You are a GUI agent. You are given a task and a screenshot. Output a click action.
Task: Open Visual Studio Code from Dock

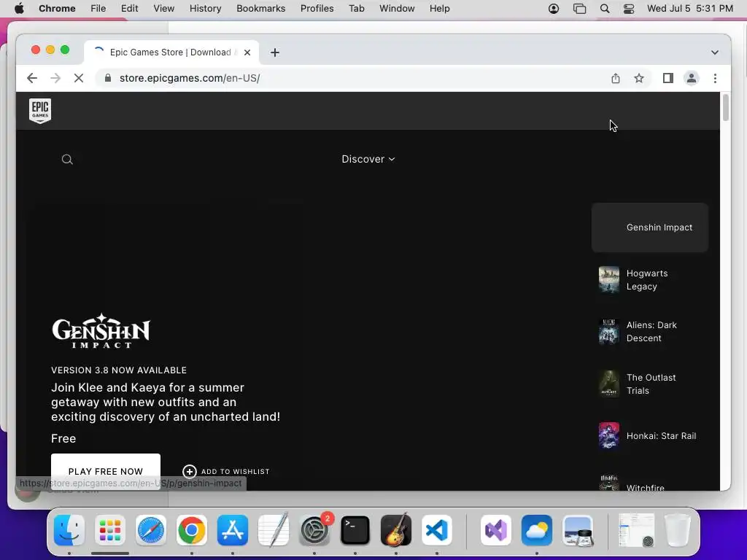(437, 530)
